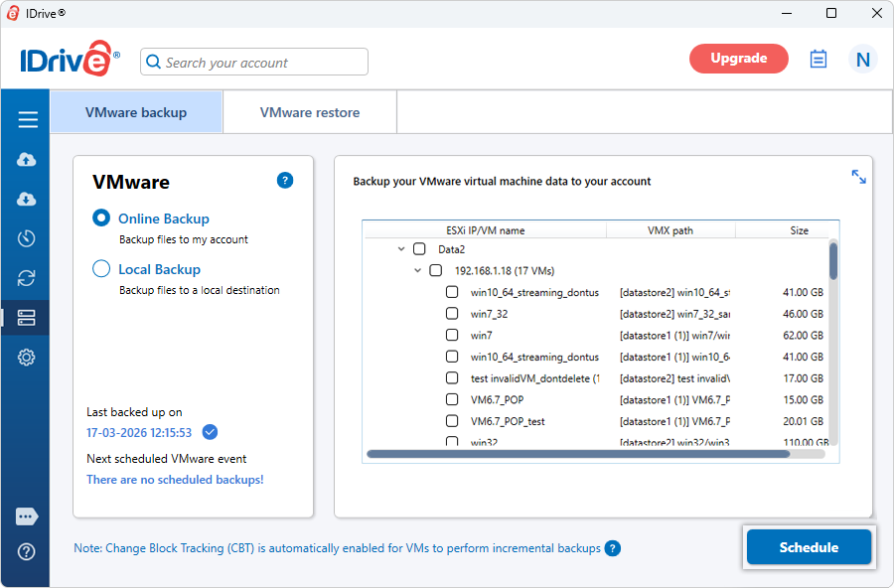Collapse the Data2 tree node
The width and height of the screenshot is (894, 588).
coord(401,249)
